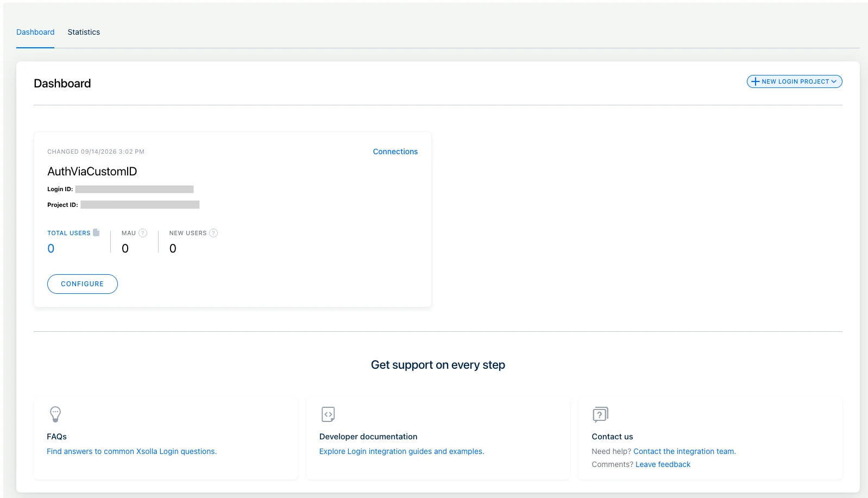Screen dimensions: 868x498
Task: Switch to the Statistics tab
Action: pyautogui.click(x=84, y=32)
